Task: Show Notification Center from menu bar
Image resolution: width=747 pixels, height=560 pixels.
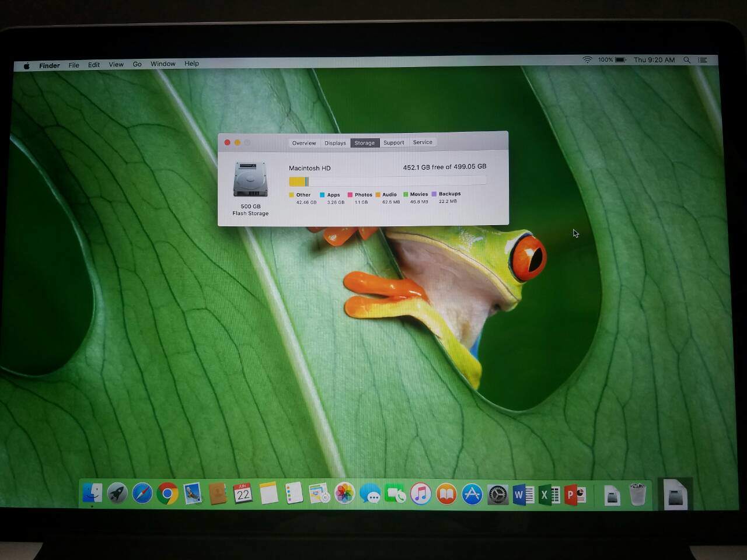Action: [703, 60]
